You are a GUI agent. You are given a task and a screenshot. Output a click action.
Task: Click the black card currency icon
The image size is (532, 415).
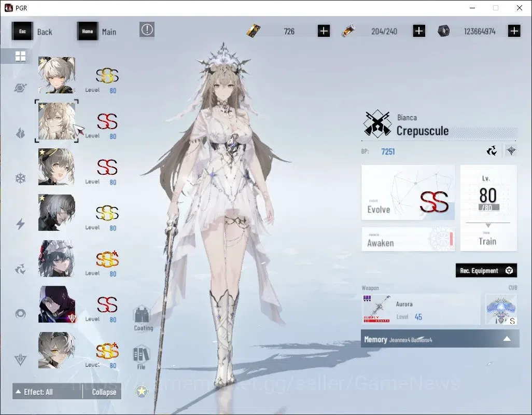tap(254, 31)
